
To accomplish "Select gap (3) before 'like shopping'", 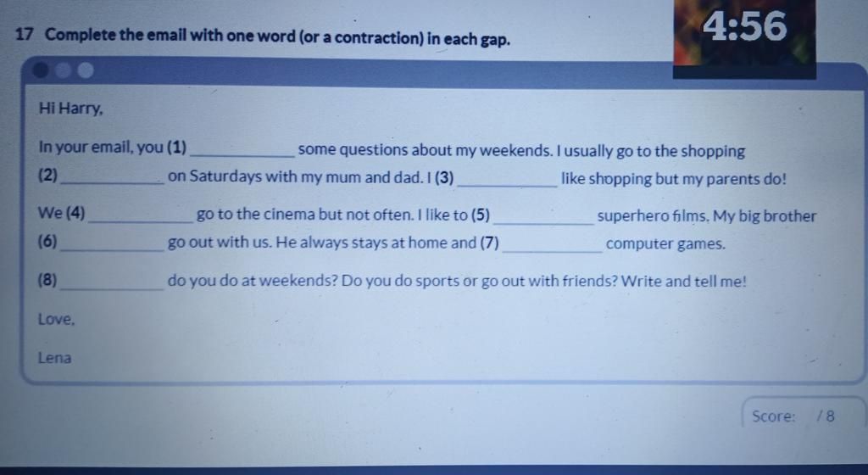I will 507,179.
